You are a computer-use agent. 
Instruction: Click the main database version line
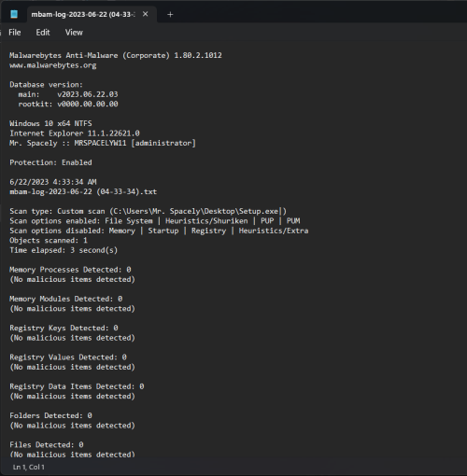pos(68,94)
